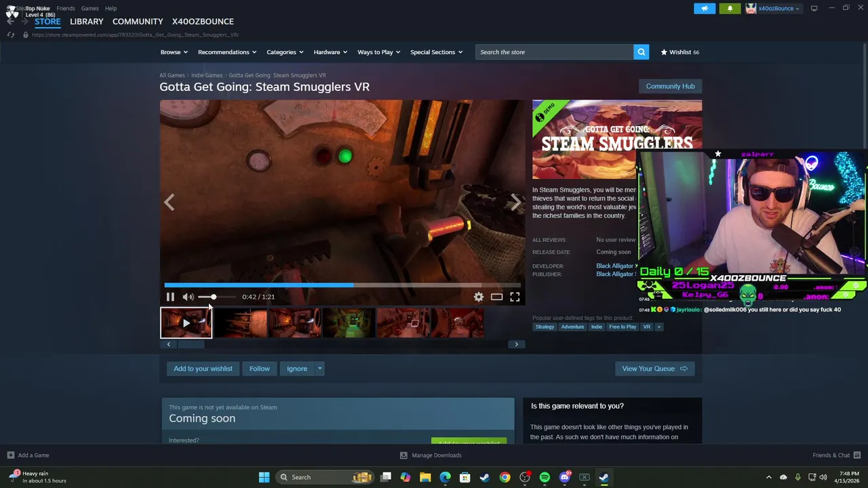Click the store search magnifier button
The width and height of the screenshot is (868, 488).
[x=641, y=52]
